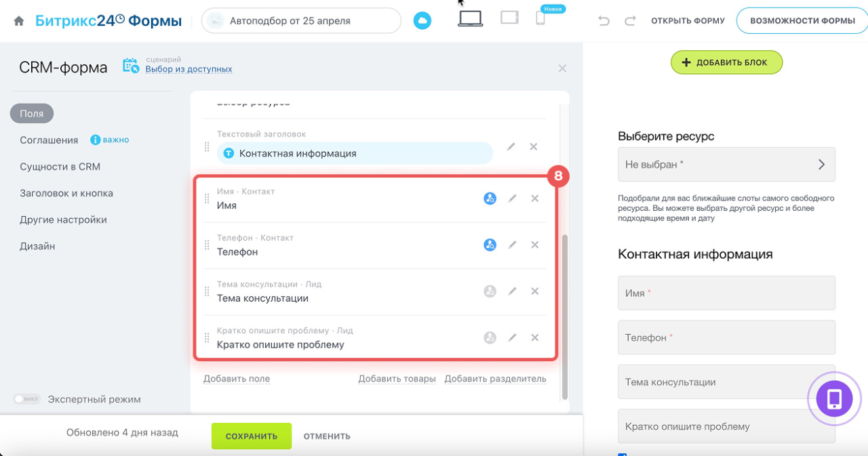Click the purple mobile preview floating button
868x456 pixels.
pyautogui.click(x=834, y=398)
